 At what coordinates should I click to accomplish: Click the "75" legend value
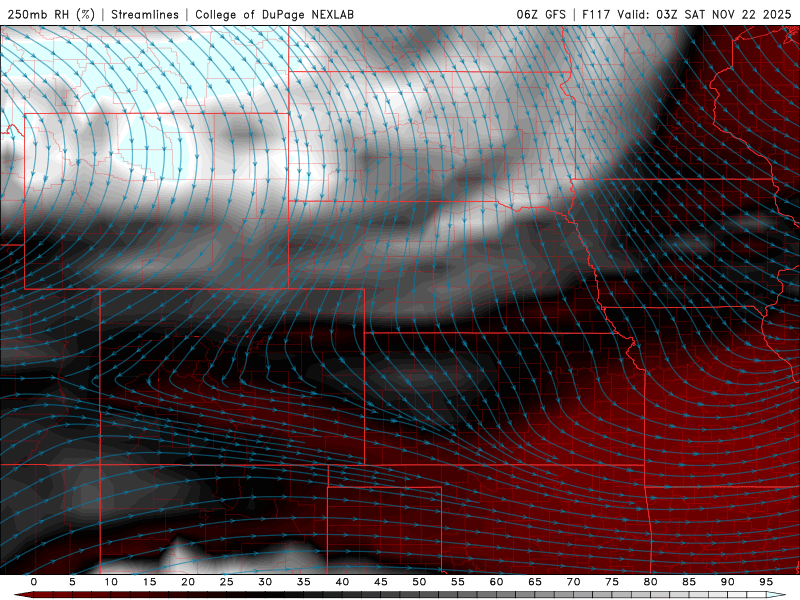click(x=612, y=582)
